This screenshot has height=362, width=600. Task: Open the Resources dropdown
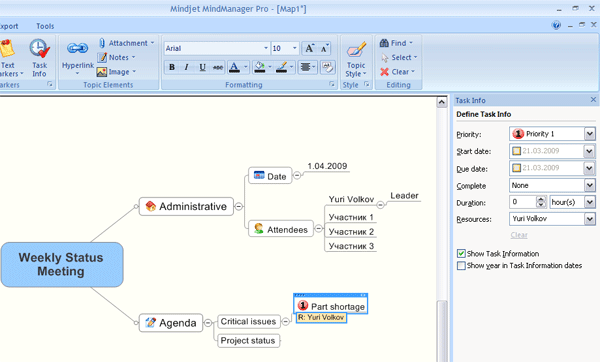coord(590,219)
